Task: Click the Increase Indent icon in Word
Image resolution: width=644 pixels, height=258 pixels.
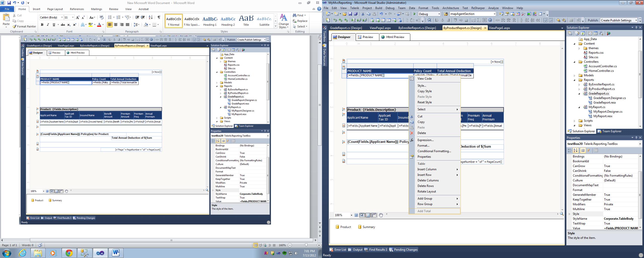Action: pyautogui.click(x=143, y=17)
